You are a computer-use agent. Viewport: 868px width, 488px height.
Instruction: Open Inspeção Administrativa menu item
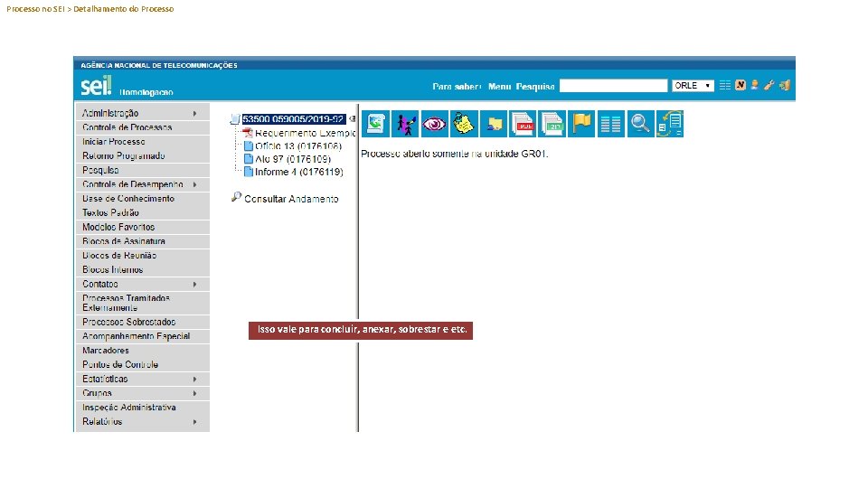pyautogui.click(x=142, y=408)
